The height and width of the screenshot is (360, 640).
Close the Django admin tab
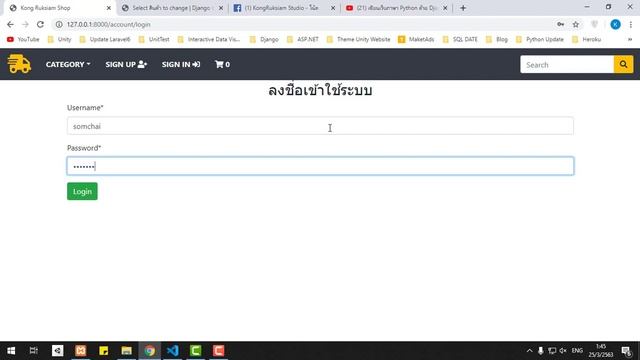[x=221, y=8]
